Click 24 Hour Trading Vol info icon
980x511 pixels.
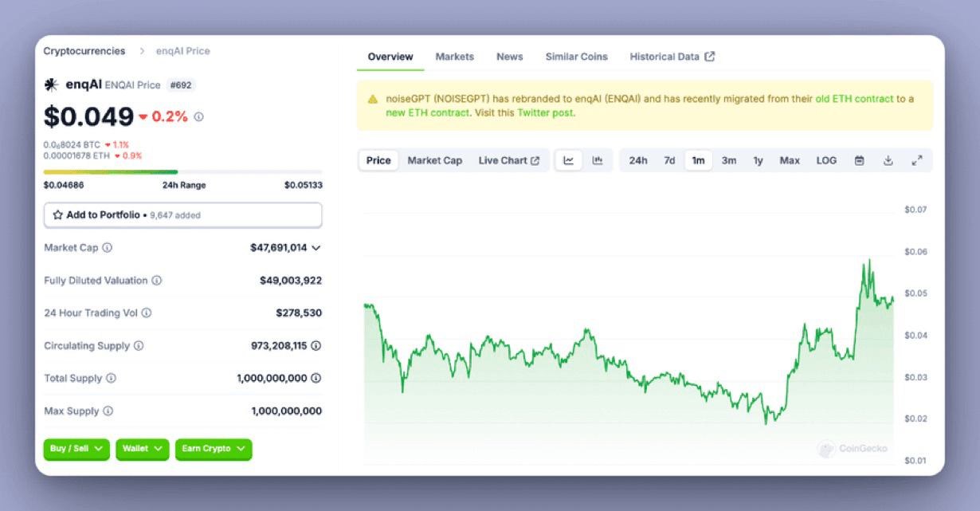pos(147,313)
